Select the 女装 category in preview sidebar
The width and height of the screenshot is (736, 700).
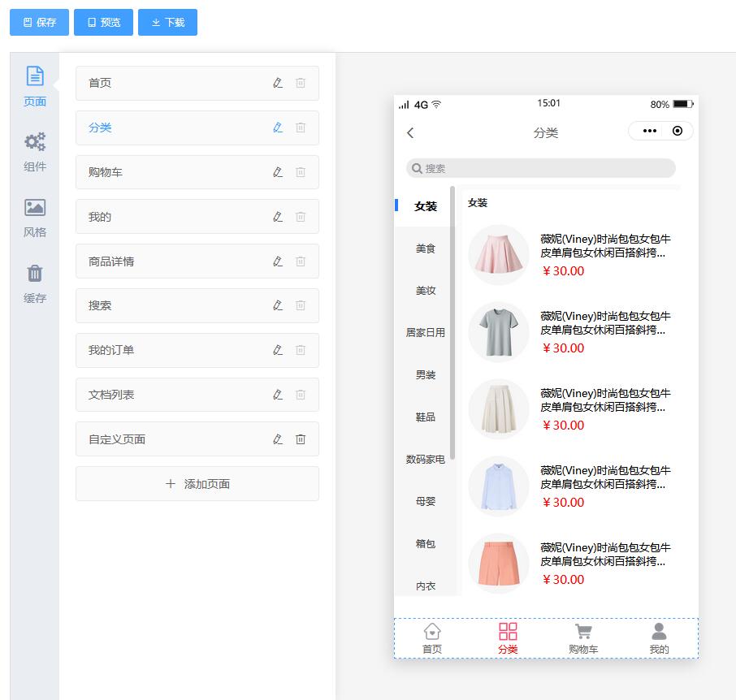pyautogui.click(x=425, y=206)
